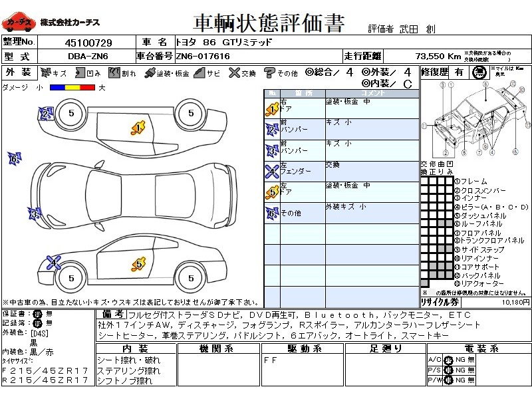Screen dimensions: 532x399
Task: Click table row icon 5 for 左ドア
Action: (272, 192)
